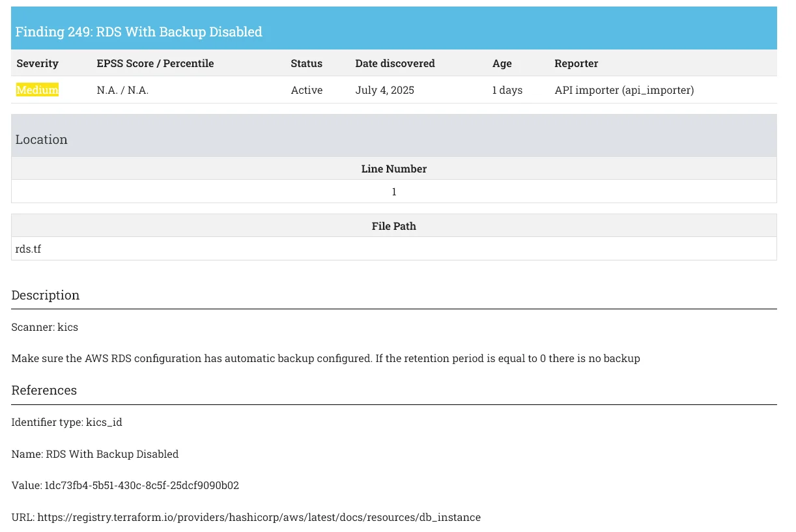Screen dimensions: 796x532
Task: Click the Location section heading
Action: tap(41, 139)
